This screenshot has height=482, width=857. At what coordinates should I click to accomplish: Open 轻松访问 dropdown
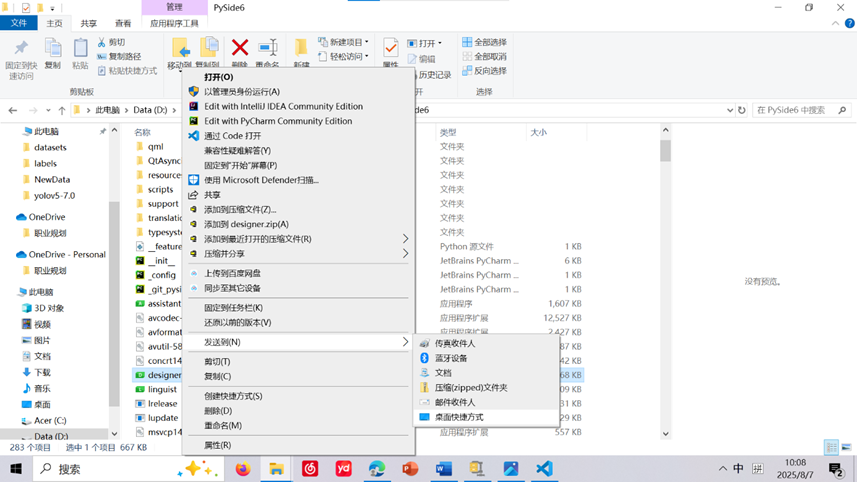[x=343, y=56]
